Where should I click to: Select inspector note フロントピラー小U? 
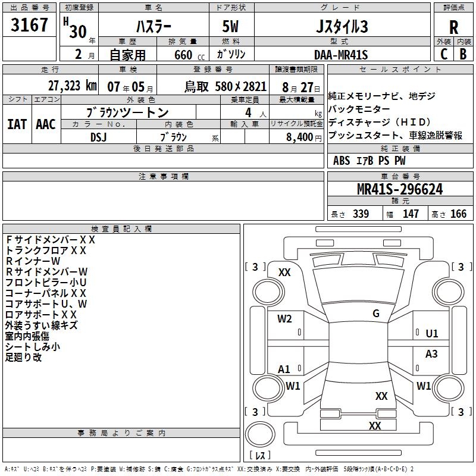pos(46,282)
